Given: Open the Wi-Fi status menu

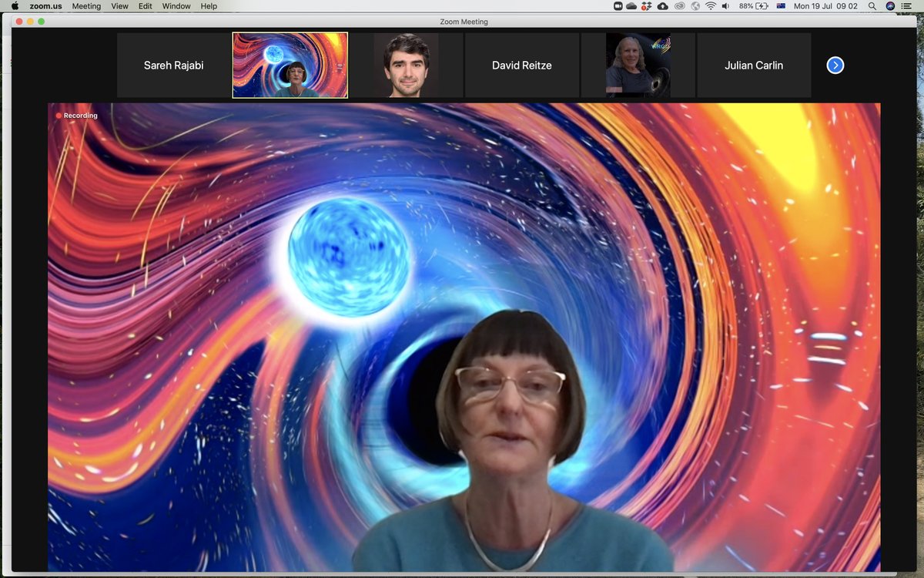Looking at the screenshot, I should pos(711,6).
